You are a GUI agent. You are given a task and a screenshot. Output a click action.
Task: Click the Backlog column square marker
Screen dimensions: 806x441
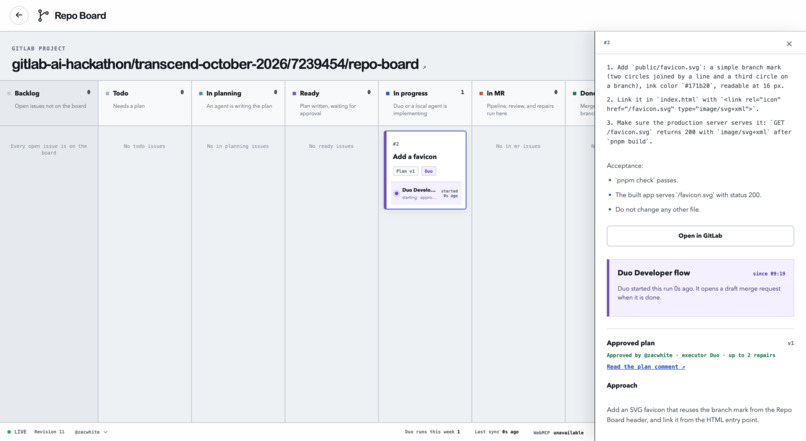(x=9, y=94)
